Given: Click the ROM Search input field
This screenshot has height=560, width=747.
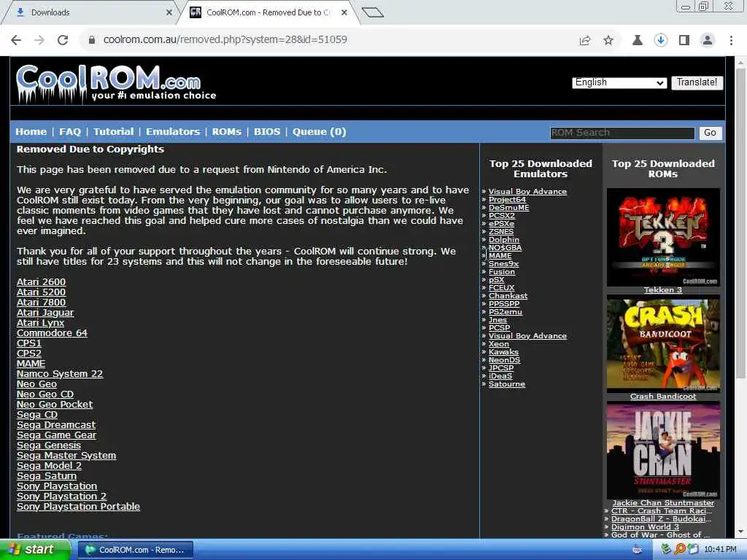Looking at the screenshot, I should (622, 133).
